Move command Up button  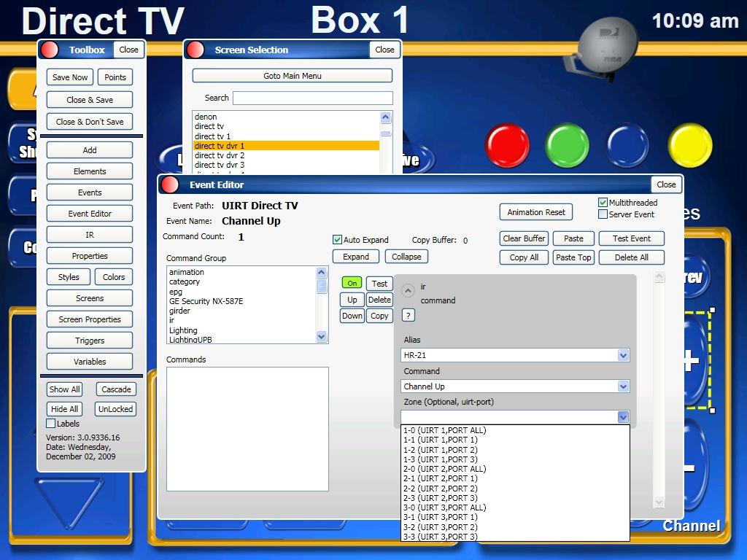coord(352,300)
